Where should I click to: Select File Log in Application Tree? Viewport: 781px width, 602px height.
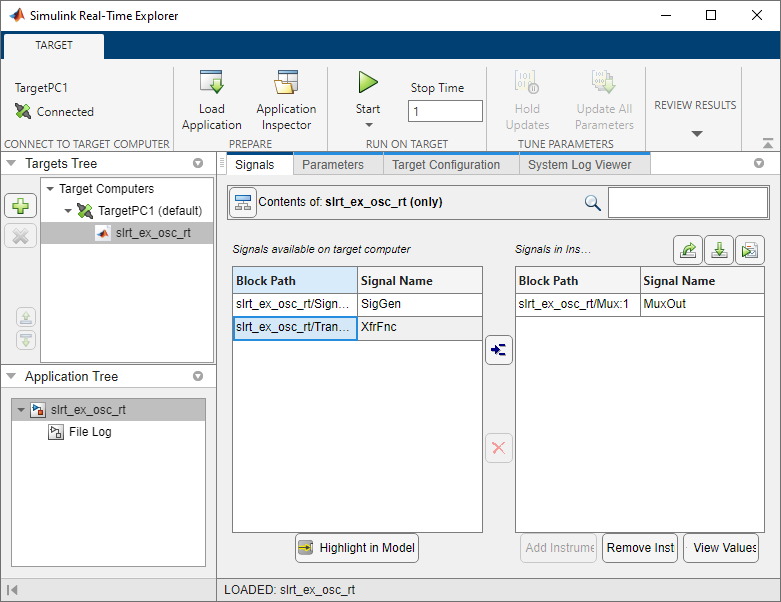pos(90,432)
